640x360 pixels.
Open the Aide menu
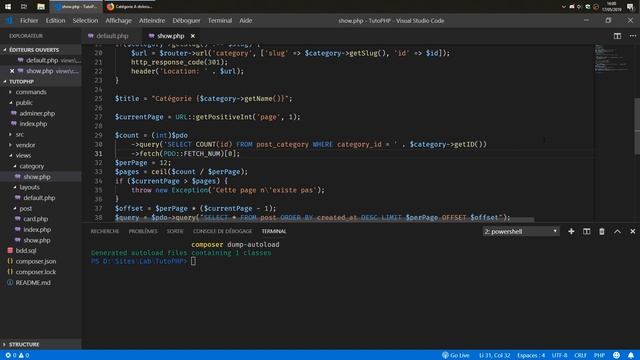[x=245, y=20]
